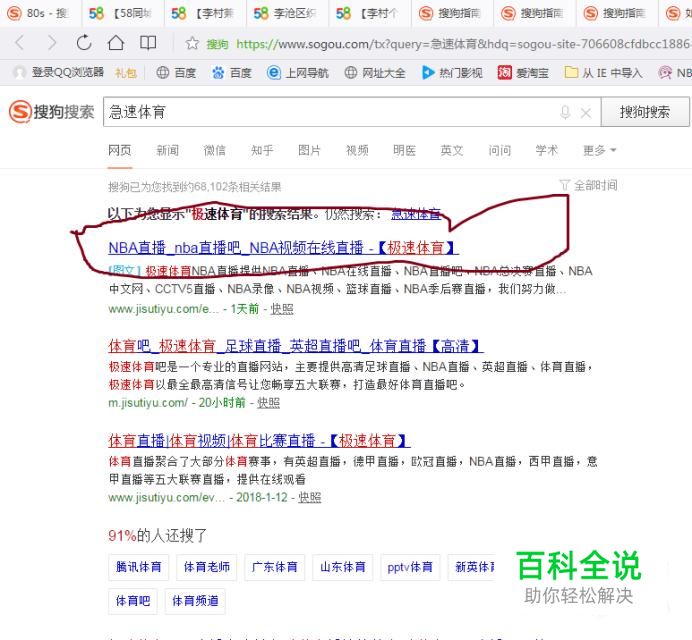Image resolution: width=692 pixels, height=640 pixels.
Task: Open the 全部时间 time filter
Action: [x=588, y=185]
